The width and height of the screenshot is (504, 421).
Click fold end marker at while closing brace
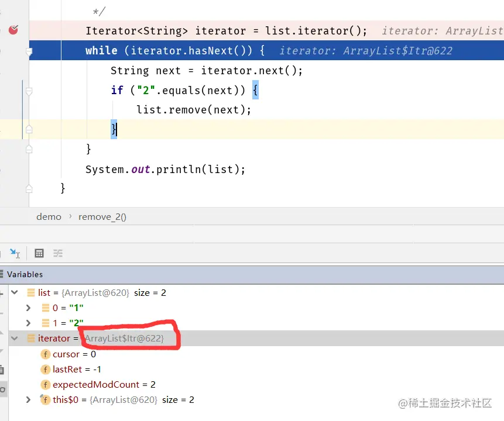[29, 149]
